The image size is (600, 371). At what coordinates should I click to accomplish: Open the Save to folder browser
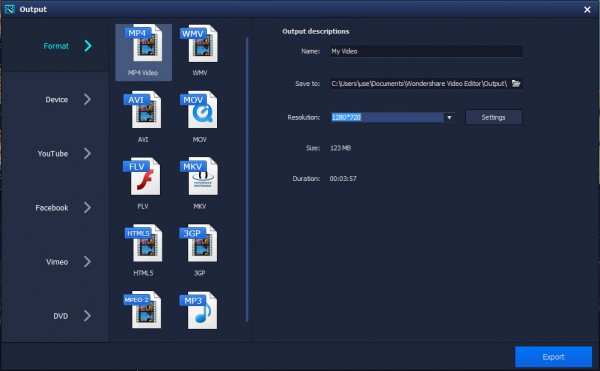click(x=516, y=83)
